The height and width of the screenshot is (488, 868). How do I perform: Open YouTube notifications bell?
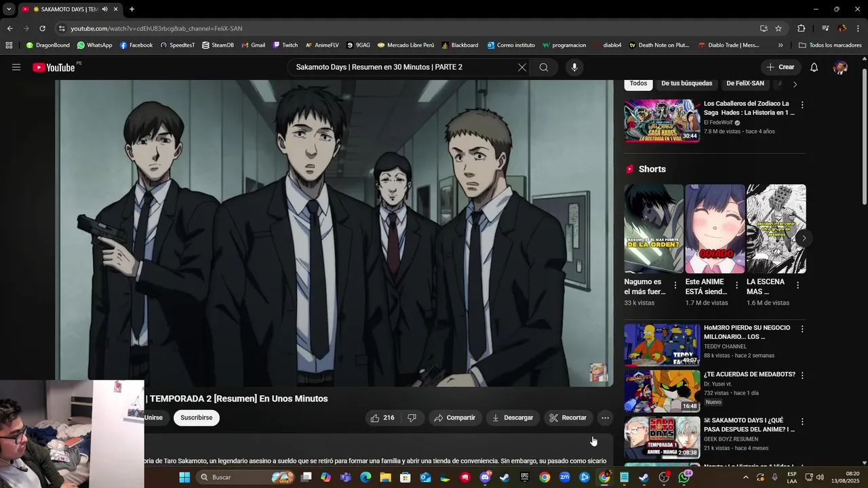[814, 67]
